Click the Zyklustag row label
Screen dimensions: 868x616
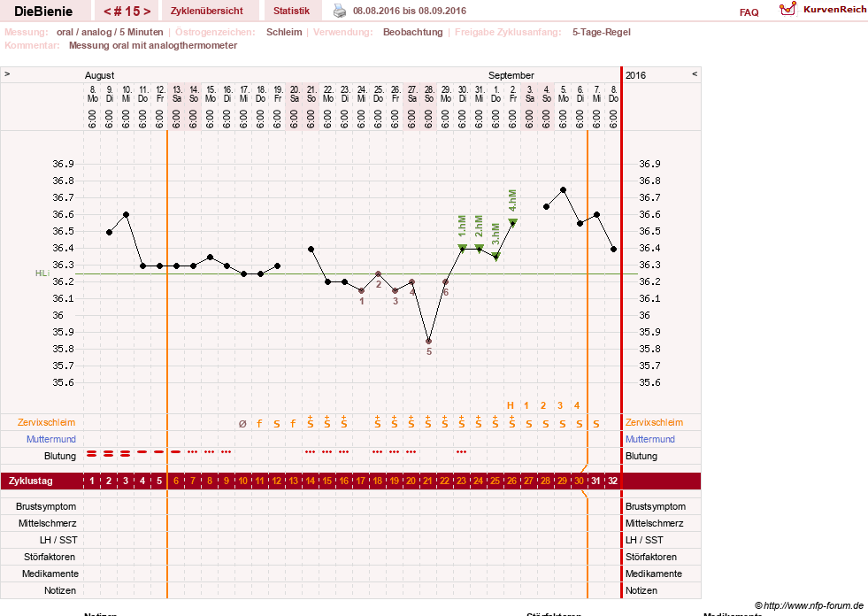point(30,481)
